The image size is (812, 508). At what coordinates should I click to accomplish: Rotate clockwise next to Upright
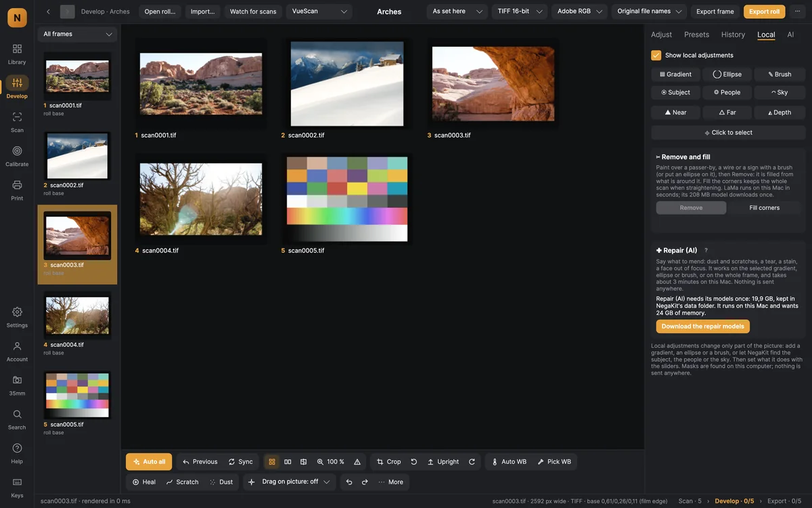tap(472, 462)
